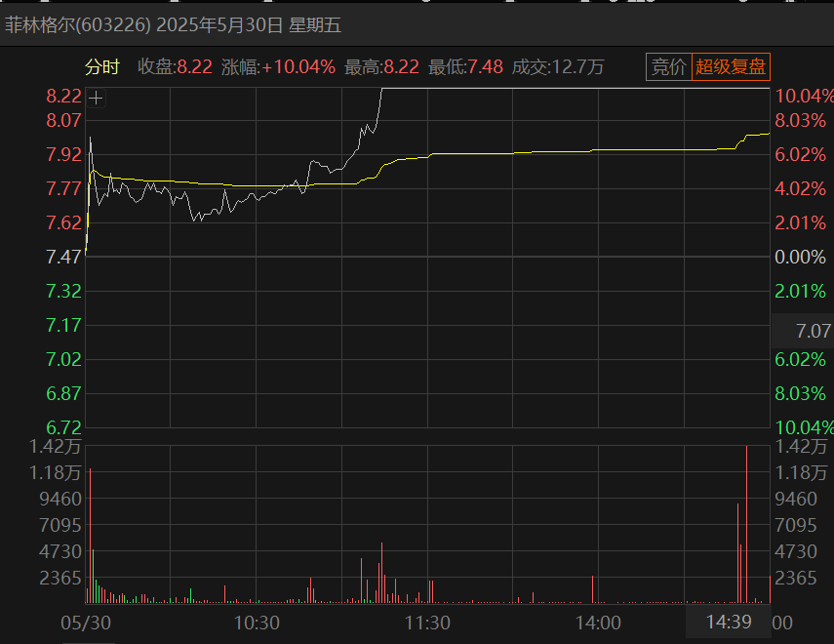Click the 最高:8.22 high price text
Viewport: 834px width, 644px height.
tap(381, 67)
